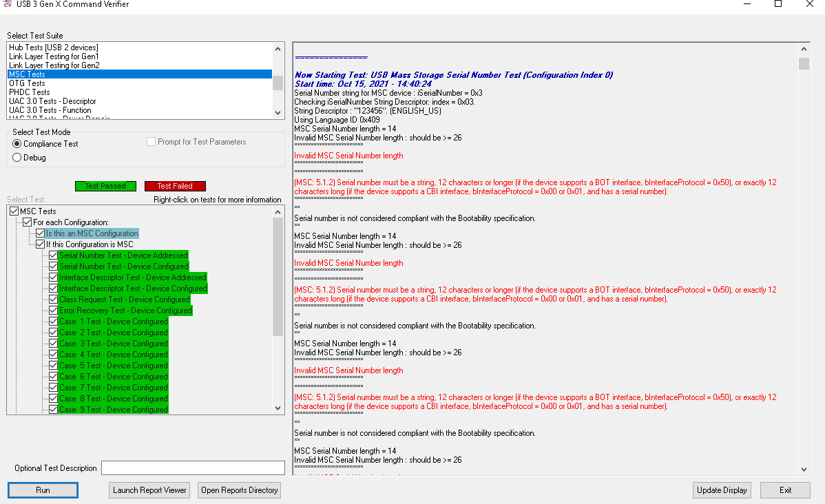This screenshot has height=504, width=825.
Task: Click the test suite list up arrow
Action: pyautogui.click(x=278, y=49)
